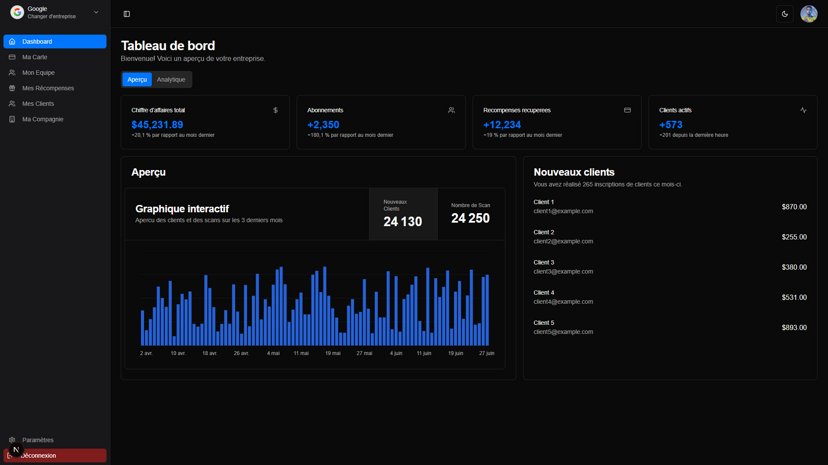Open Paramètres settings
828x465 pixels.
pyautogui.click(x=55, y=440)
